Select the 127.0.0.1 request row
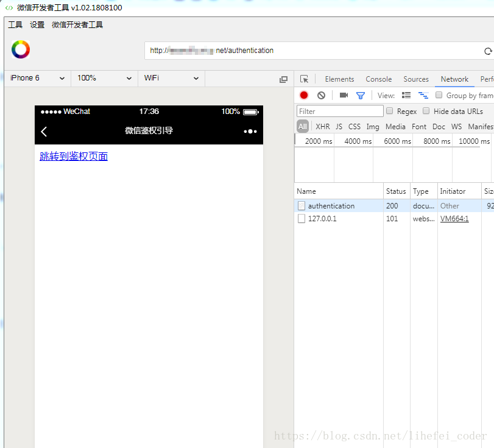Image resolution: width=494 pixels, height=448 pixels. click(394, 218)
